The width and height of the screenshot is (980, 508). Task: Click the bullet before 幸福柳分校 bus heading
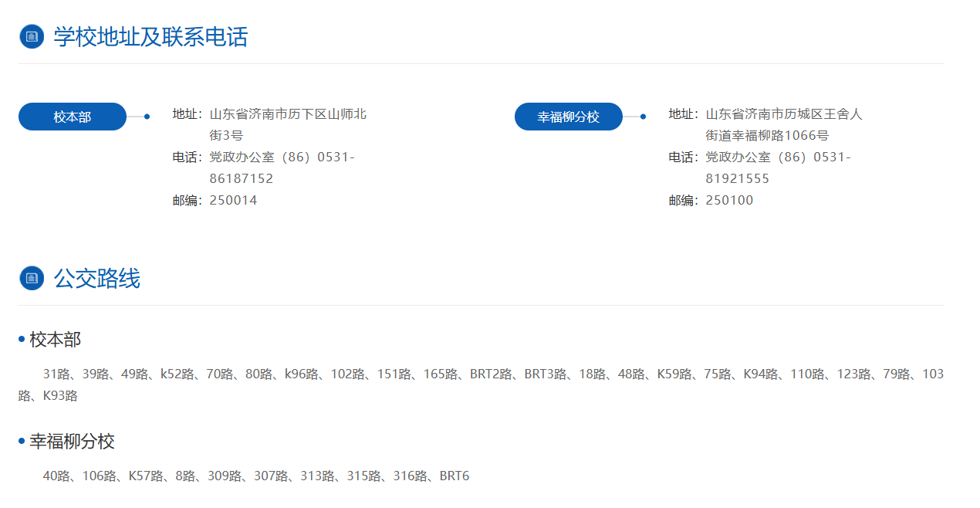point(22,442)
